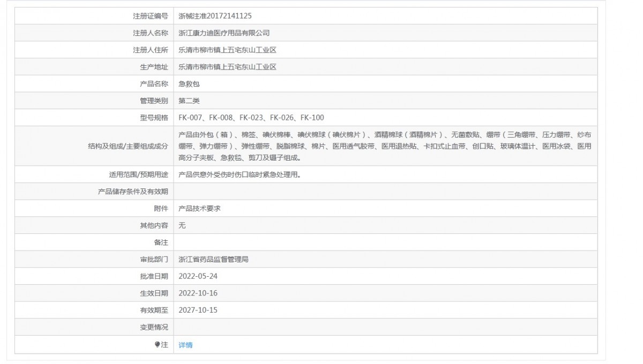The height and width of the screenshot is (364, 643).
Task: Select the address value next to 生产地址
Action: point(227,67)
